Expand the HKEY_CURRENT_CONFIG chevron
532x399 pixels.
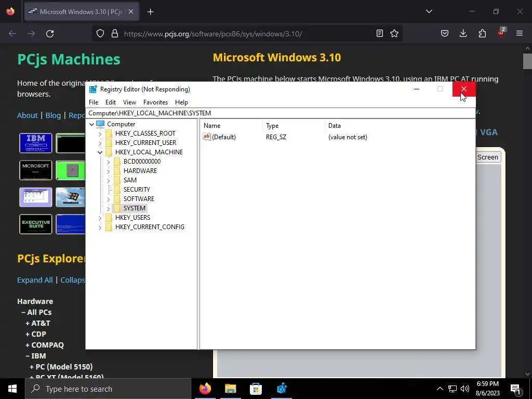tap(100, 228)
